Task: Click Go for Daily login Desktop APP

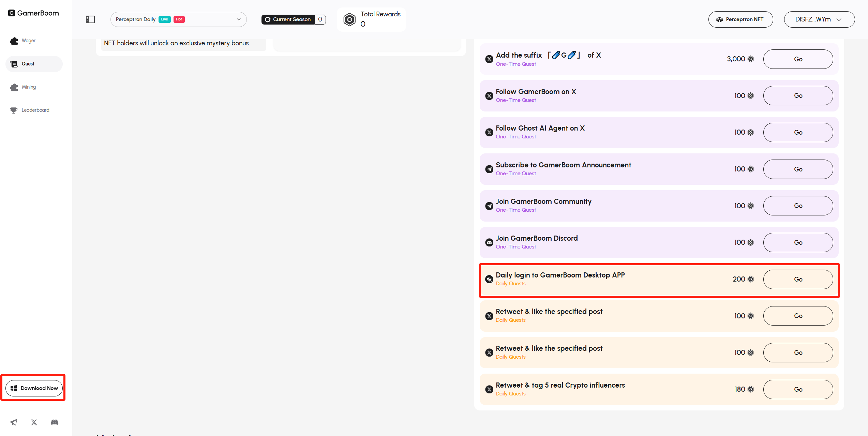Action: [798, 279]
